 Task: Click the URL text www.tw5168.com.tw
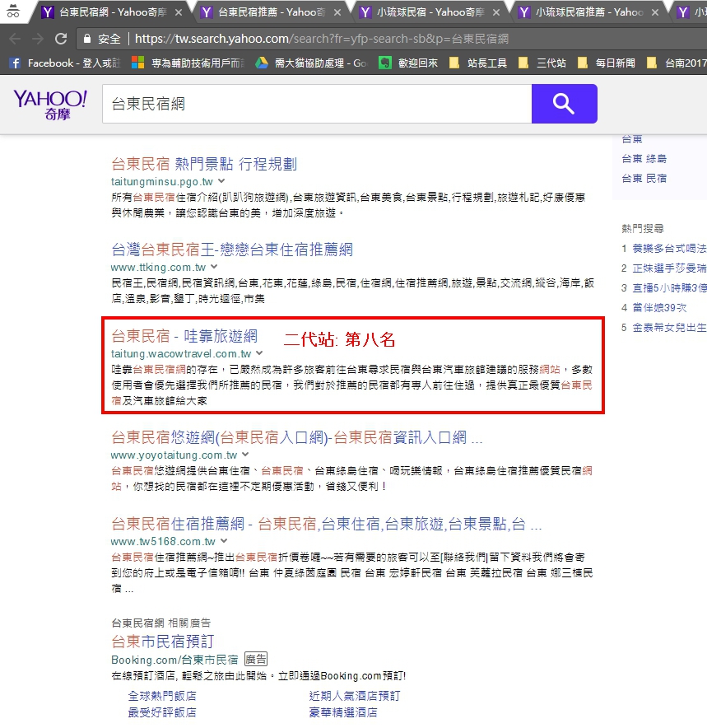coord(163,541)
